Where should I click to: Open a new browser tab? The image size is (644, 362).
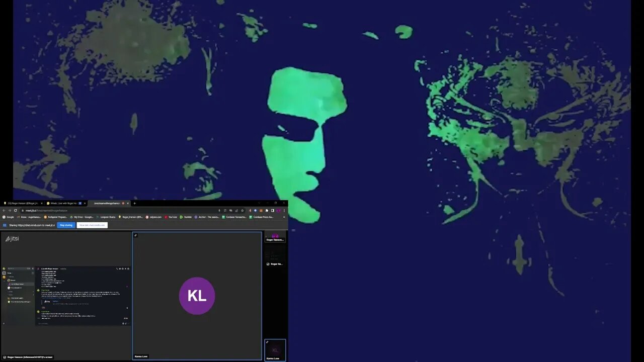(x=134, y=203)
